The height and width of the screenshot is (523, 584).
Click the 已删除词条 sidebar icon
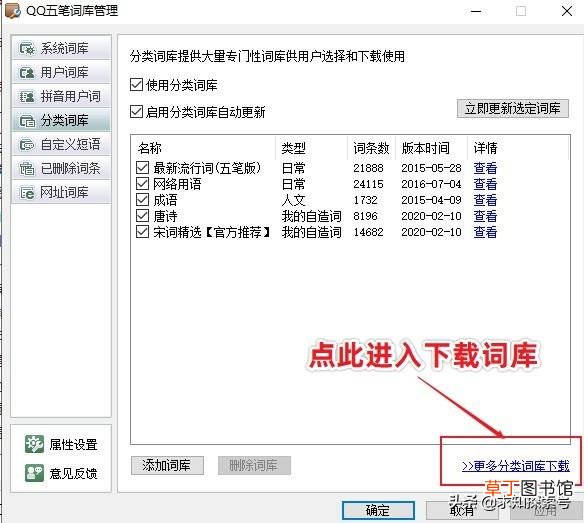[x=27, y=168]
